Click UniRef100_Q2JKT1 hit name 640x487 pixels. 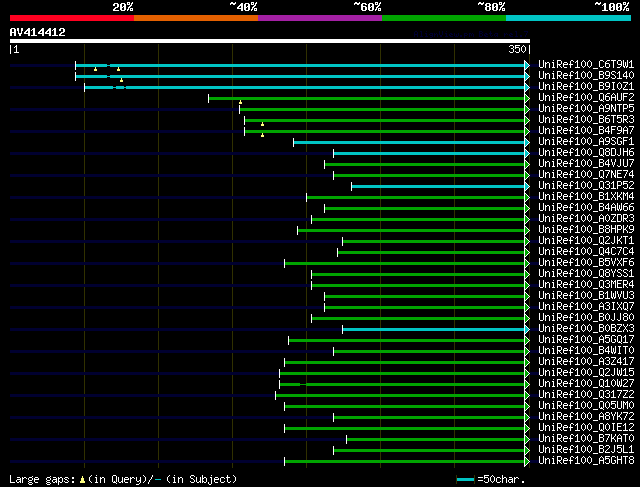point(586,241)
